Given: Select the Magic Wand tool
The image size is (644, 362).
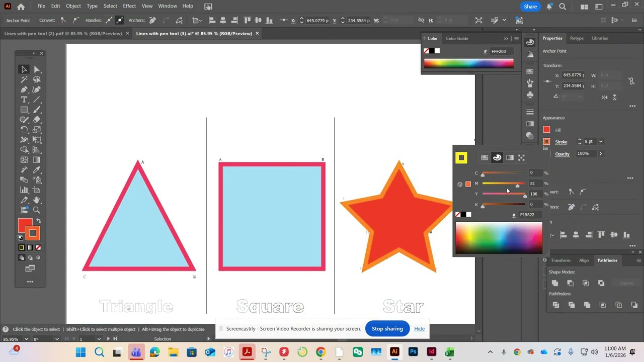Looking at the screenshot, I should coord(24,79).
